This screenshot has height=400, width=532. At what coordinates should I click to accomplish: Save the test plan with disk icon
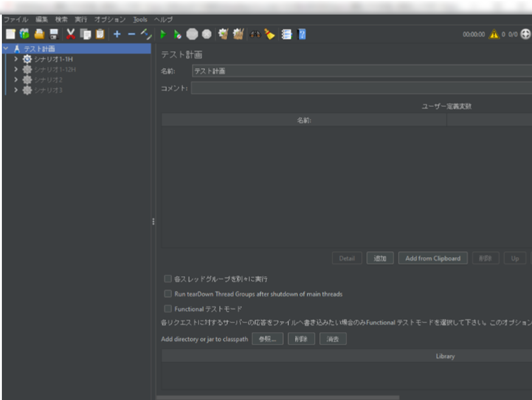click(x=53, y=34)
